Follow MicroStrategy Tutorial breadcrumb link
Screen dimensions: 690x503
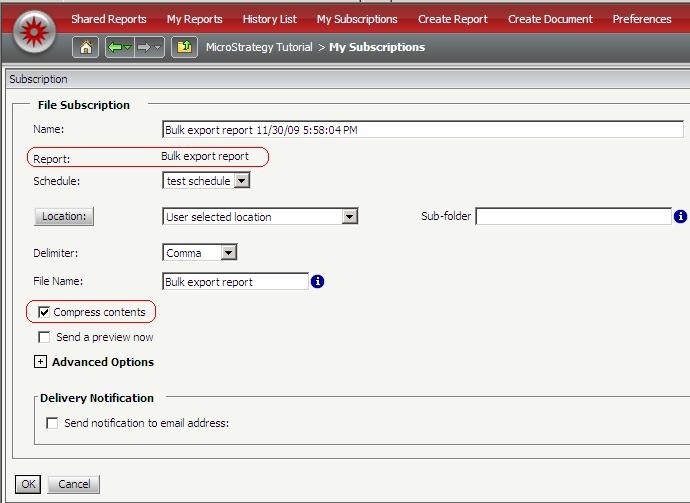(259, 47)
